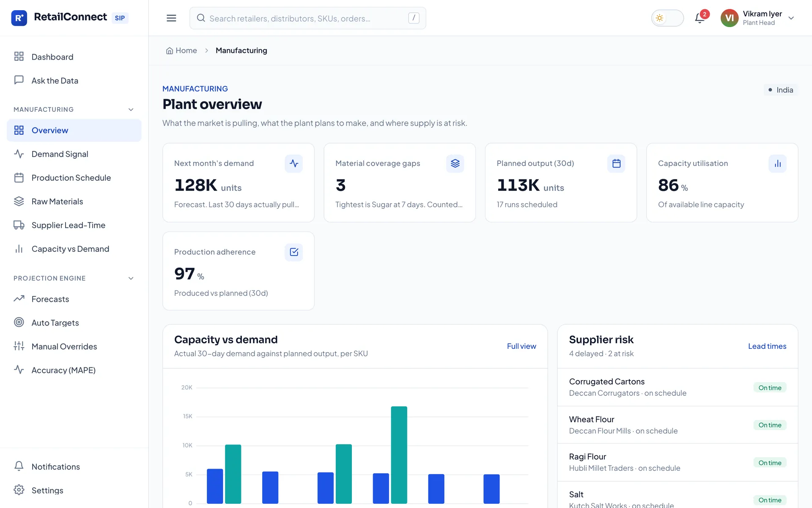
Task: Go to Home in breadcrumb
Action: 181,50
